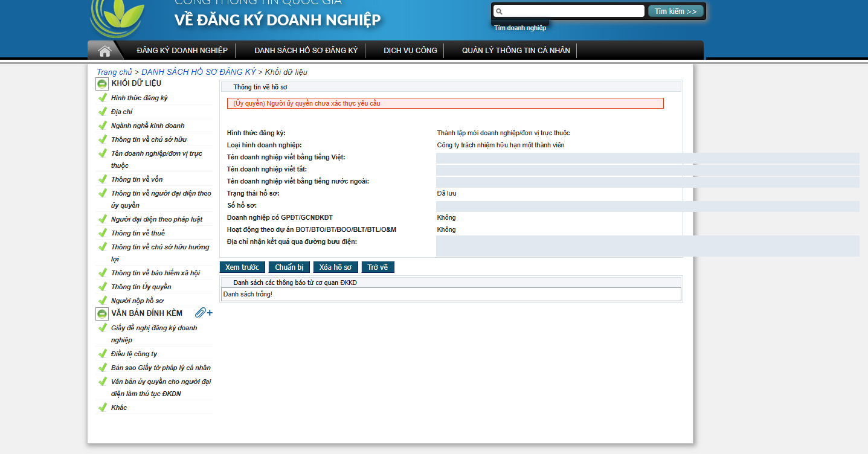Open the DỊCH VỤ CÔNG menu
The height and width of the screenshot is (454, 868).
click(x=410, y=51)
